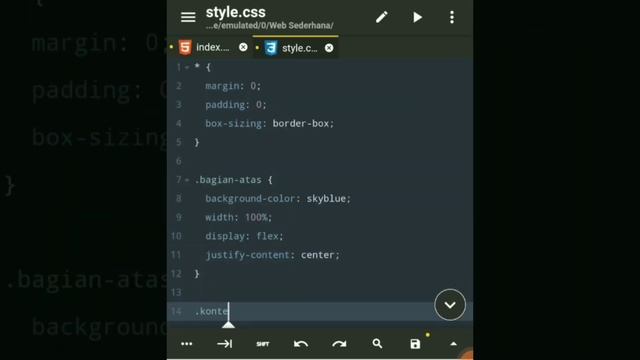Tap the pencil edit mode icon
The image size is (640, 360).
(382, 17)
